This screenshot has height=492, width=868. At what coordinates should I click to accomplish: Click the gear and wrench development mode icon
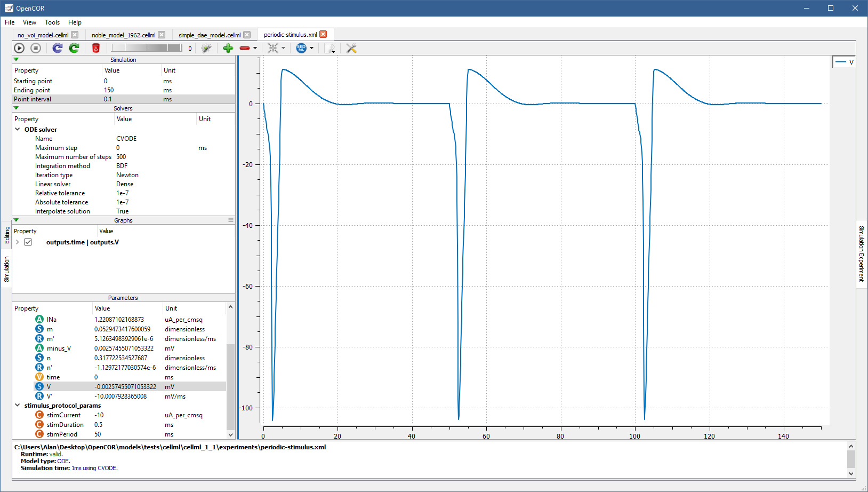coord(206,48)
